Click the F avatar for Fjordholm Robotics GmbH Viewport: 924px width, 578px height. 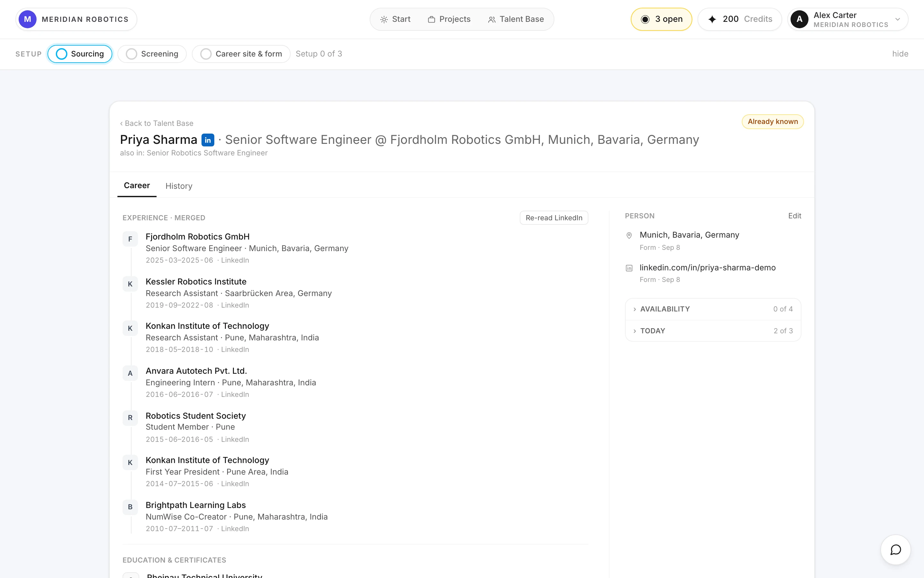(x=130, y=239)
